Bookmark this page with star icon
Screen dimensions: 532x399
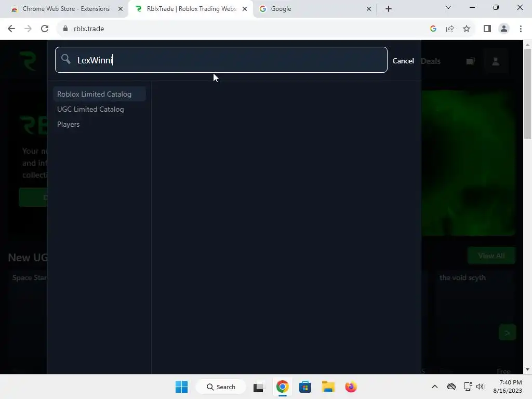(x=467, y=29)
